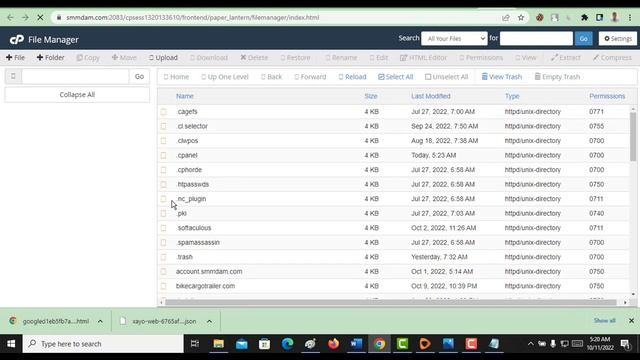Viewport: 640px width, 360px height.
Task: Click Show all downloads
Action: [604, 321]
